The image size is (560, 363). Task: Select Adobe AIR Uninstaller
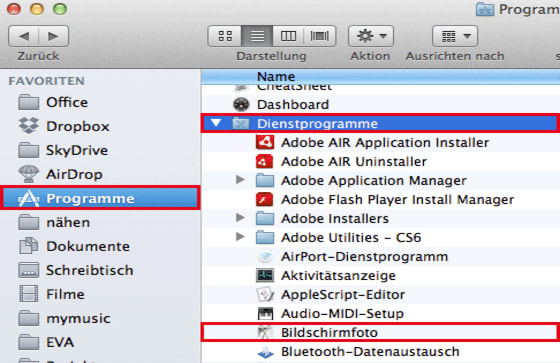380,161
